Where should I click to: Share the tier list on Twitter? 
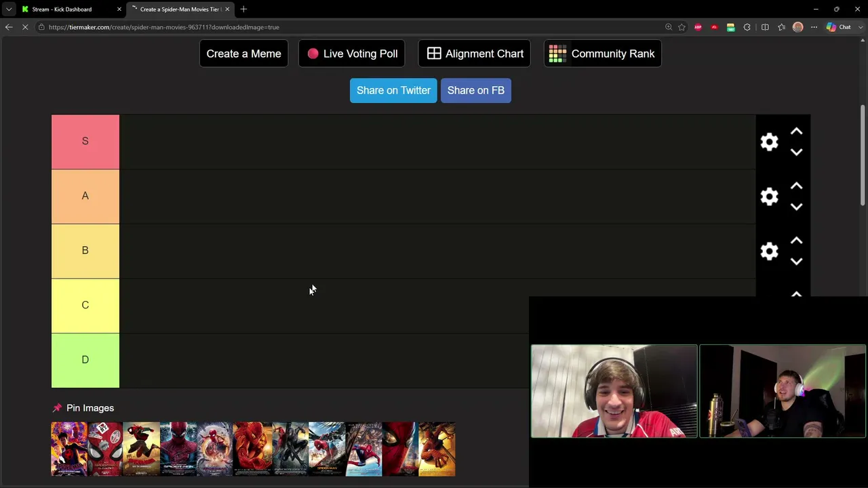(393, 90)
